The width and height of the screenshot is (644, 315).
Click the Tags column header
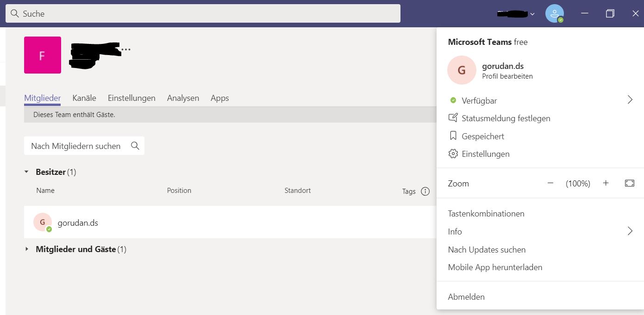(x=409, y=191)
